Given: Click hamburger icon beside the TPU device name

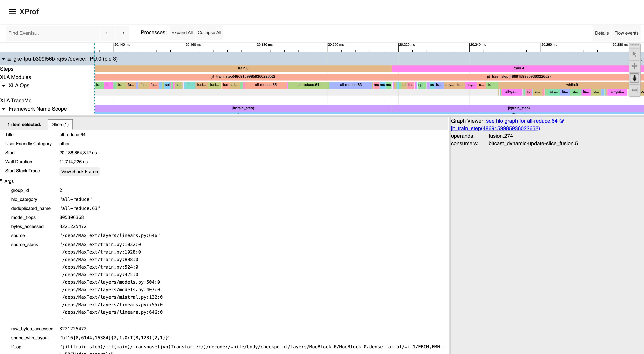Looking at the screenshot, I should coord(9,59).
